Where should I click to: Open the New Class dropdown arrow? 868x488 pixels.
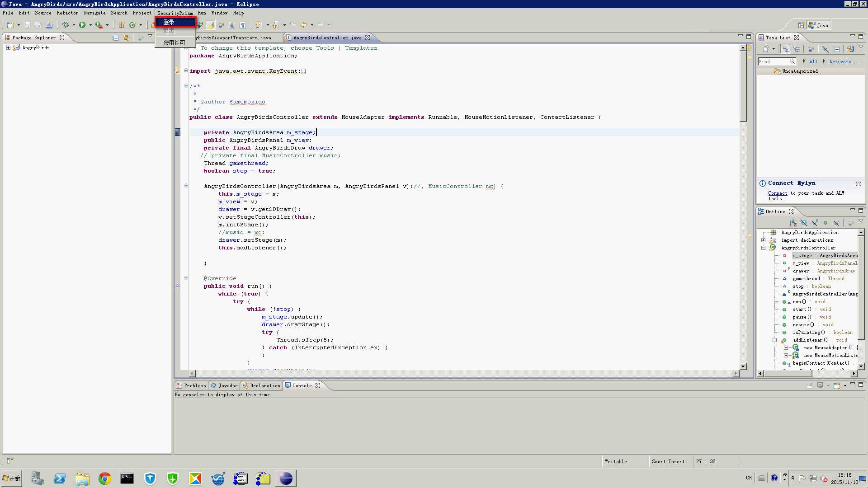pos(141,25)
